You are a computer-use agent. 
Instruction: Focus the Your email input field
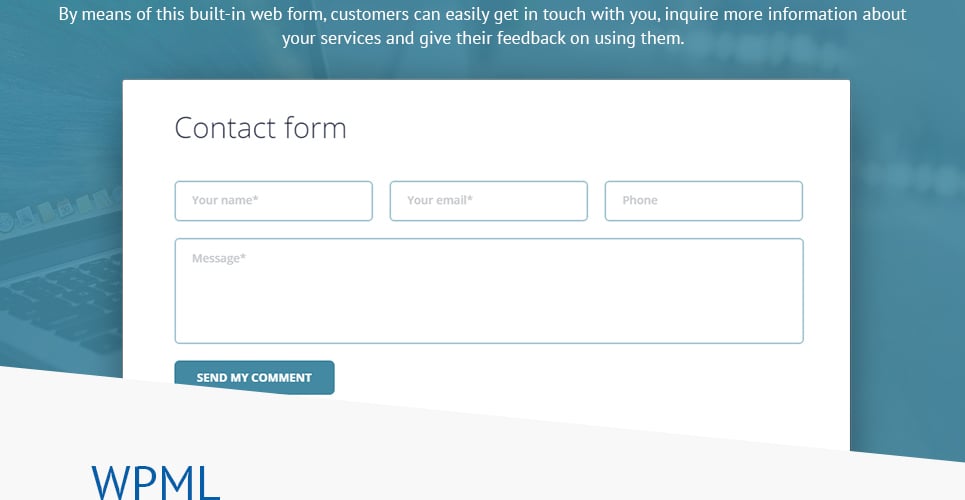pyautogui.click(x=489, y=201)
